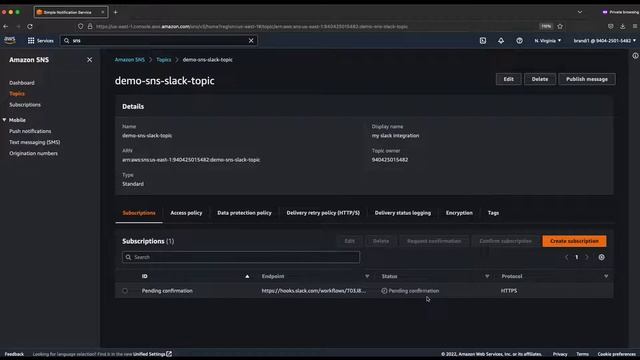This screenshot has height=360, width=640.
Task: Clear the sns search text
Action: point(251,40)
